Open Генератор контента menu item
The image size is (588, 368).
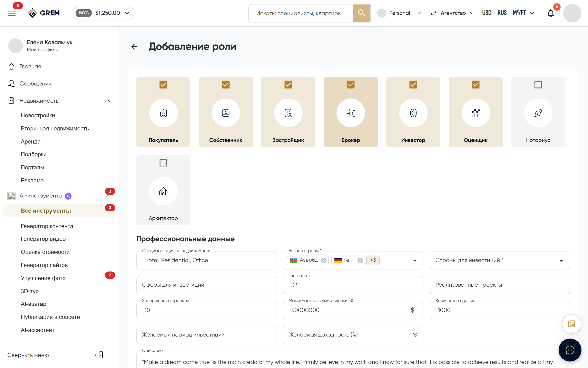tap(47, 226)
